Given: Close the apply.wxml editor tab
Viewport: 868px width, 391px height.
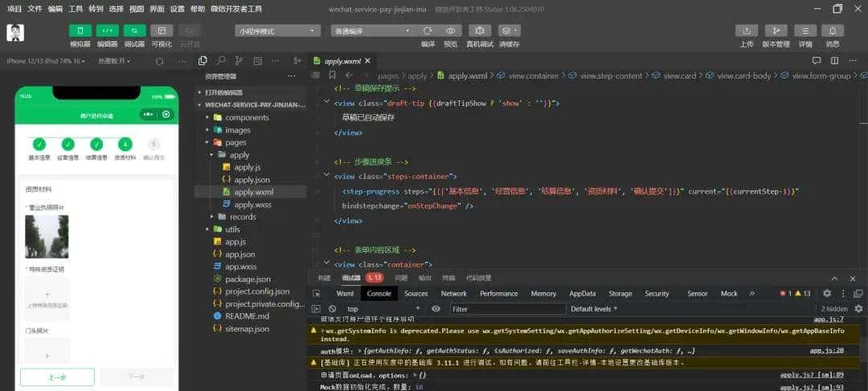Looking at the screenshot, I should (367, 61).
